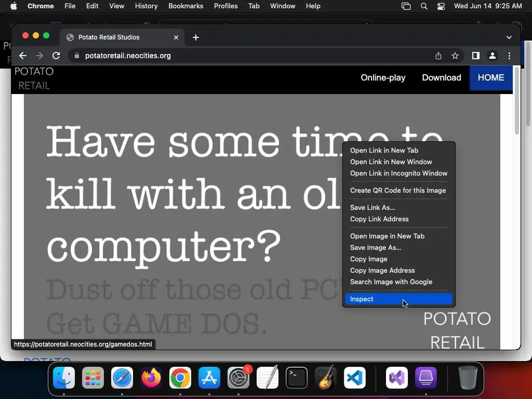Launch Safari from the Dock

click(122, 378)
